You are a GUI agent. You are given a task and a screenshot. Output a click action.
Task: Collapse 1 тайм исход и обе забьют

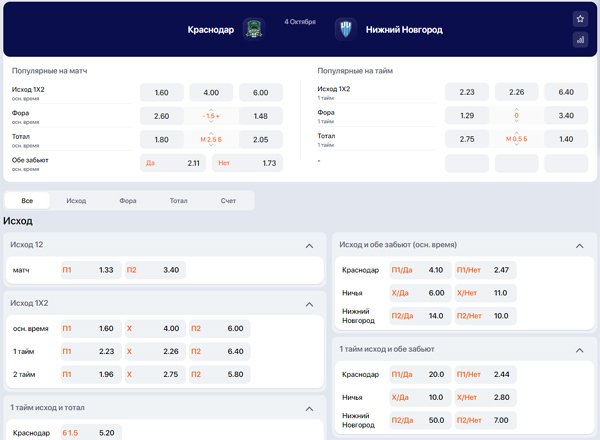tap(579, 350)
